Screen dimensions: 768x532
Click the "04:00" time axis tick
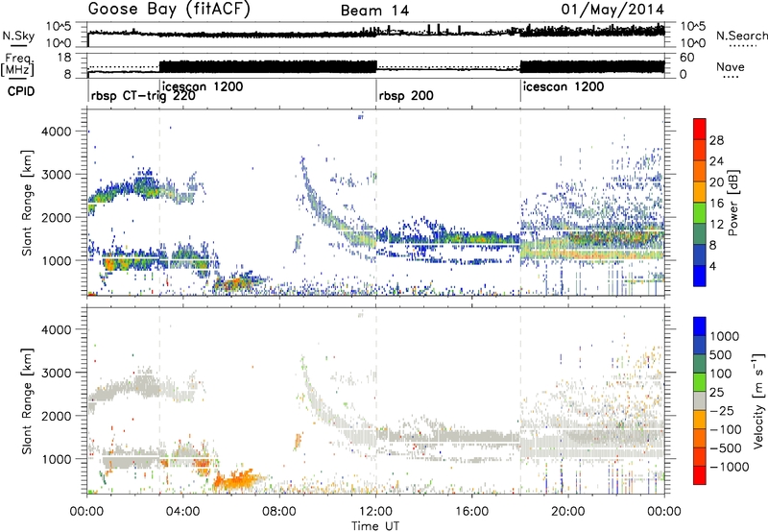pos(183,512)
